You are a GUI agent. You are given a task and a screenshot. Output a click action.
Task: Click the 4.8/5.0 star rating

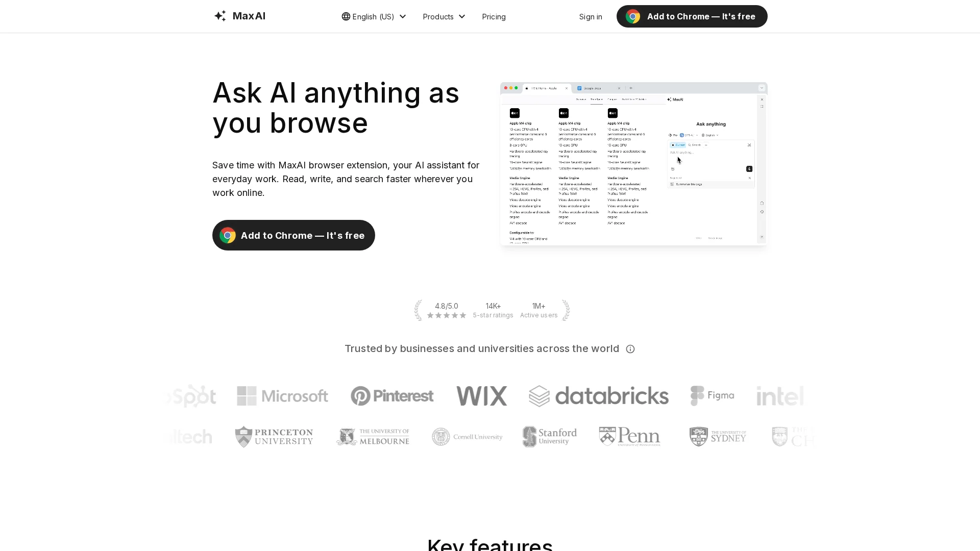point(447,310)
